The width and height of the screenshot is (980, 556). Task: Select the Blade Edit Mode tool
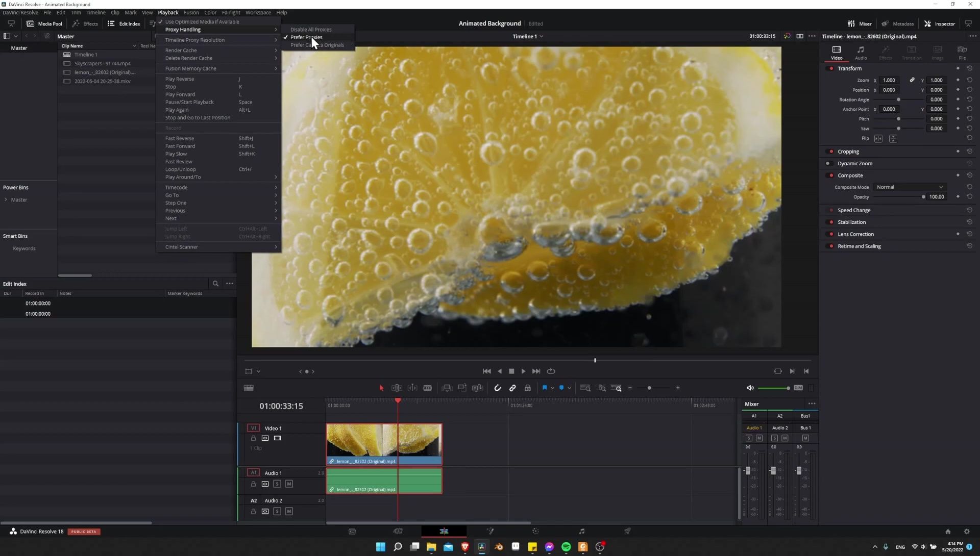[428, 388]
